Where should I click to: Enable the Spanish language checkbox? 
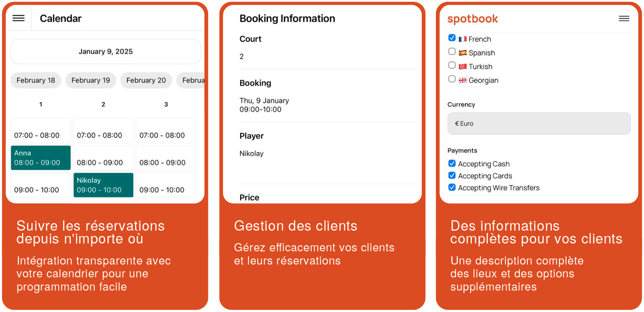(x=452, y=52)
